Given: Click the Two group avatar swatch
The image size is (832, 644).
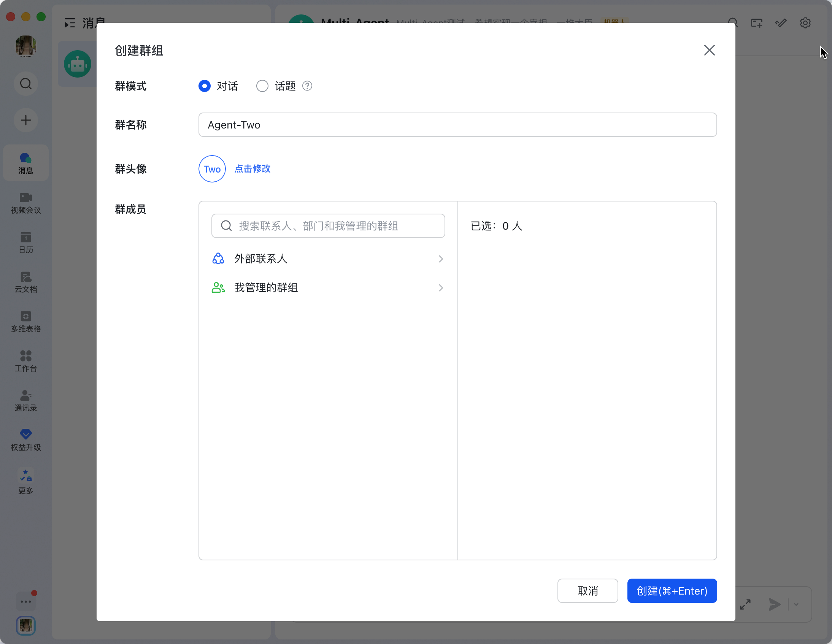Looking at the screenshot, I should pyautogui.click(x=212, y=169).
